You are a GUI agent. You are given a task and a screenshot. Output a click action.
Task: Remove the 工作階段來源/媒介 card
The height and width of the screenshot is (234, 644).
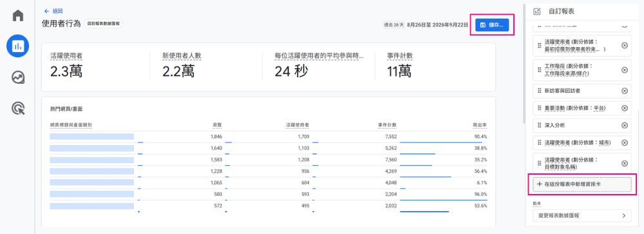624,70
